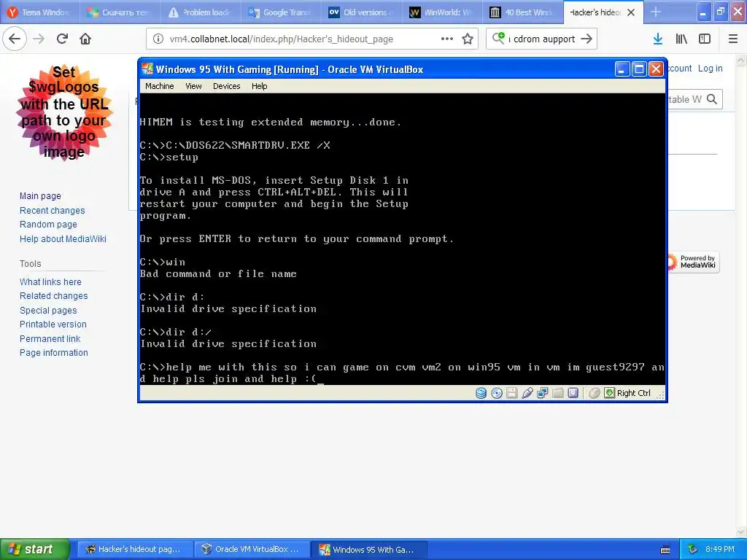The image size is (747, 560).
Task: Click the Powered by MediaWiki badge
Action: pos(693,262)
